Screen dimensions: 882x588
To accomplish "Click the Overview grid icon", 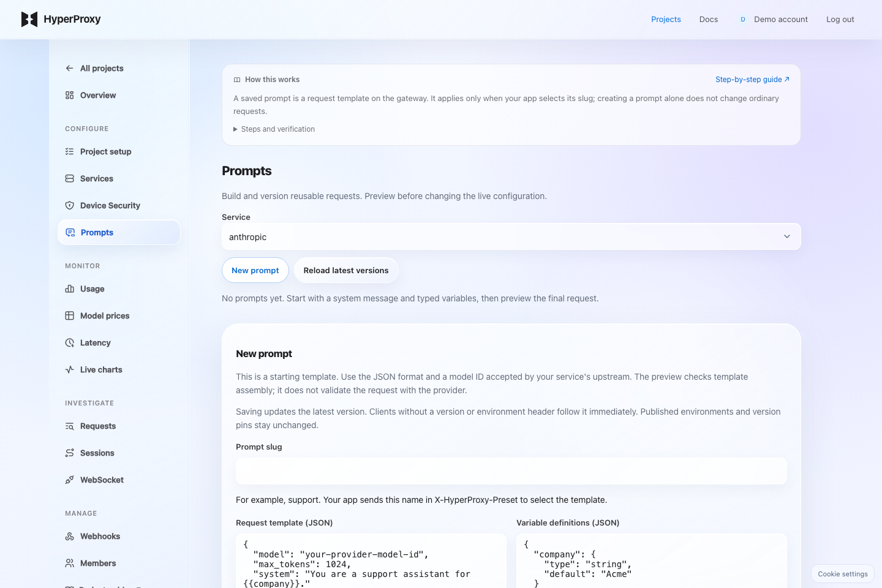I will click(69, 95).
